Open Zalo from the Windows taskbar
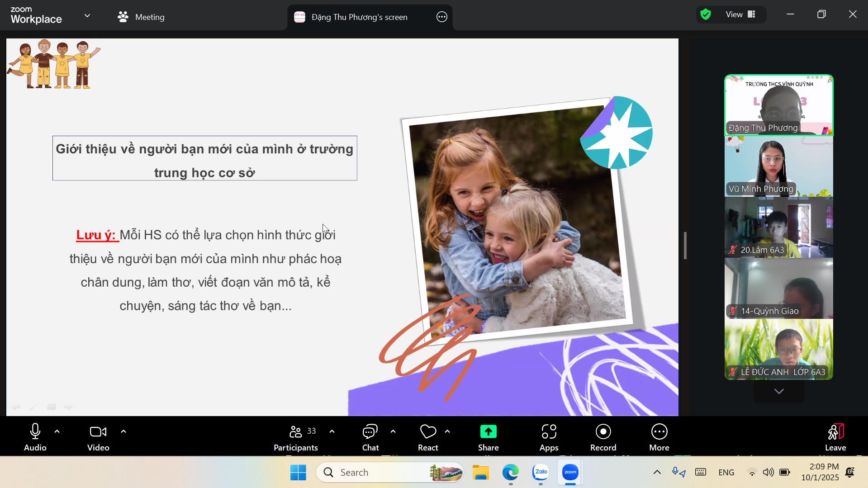This screenshot has height=488, width=868. 541,472
